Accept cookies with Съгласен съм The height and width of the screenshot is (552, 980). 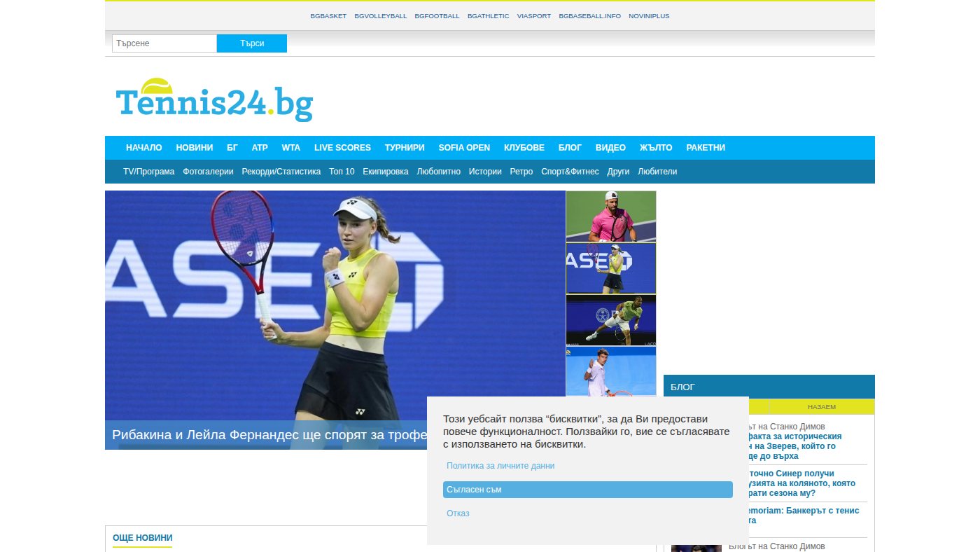[588, 490]
